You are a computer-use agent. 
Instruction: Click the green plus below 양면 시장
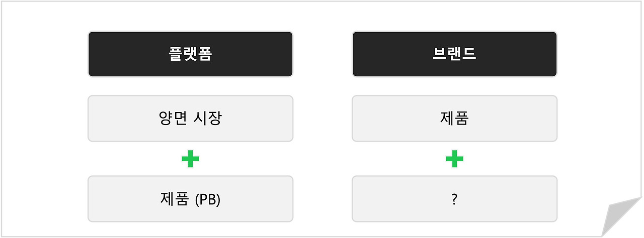point(190,159)
